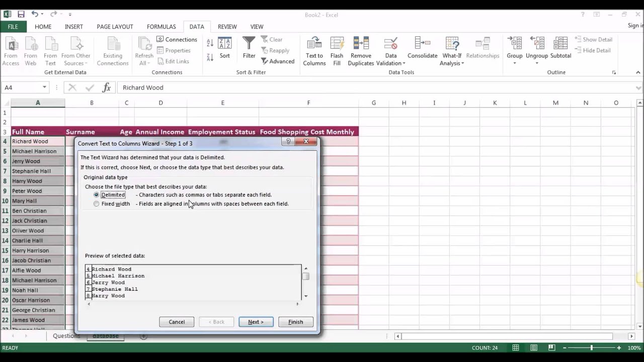
Task: Sort A to Z ascending
Action: [x=210, y=43]
